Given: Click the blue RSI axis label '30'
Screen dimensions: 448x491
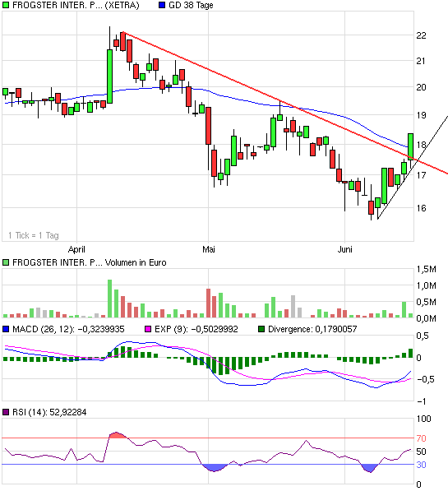Looking at the screenshot, I should click(x=422, y=465).
